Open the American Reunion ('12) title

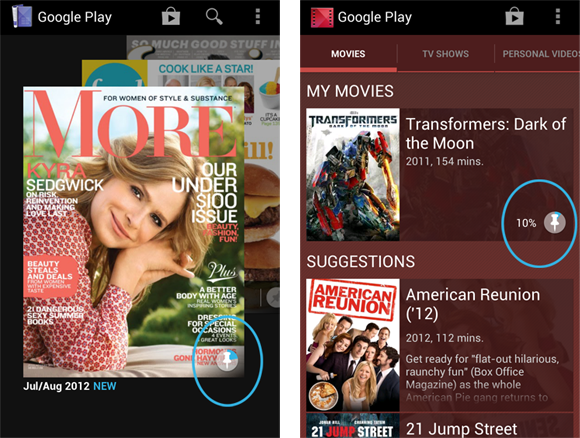(x=473, y=304)
